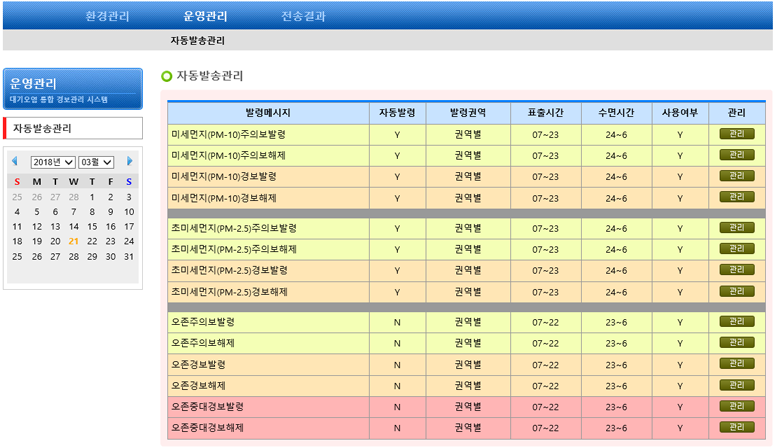The width and height of the screenshot is (775, 448).
Task: Click the 자동발송관리 page heading
Action: [210, 76]
